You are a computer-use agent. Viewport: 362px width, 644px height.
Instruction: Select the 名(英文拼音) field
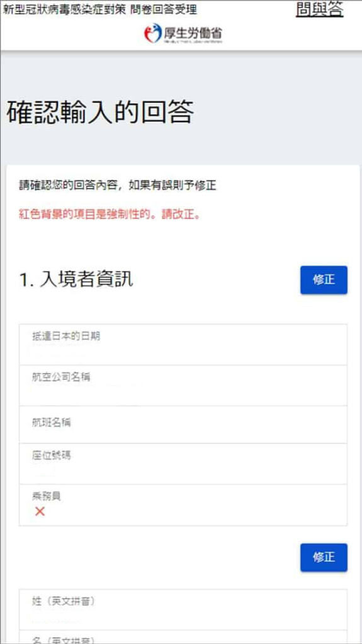(183, 637)
